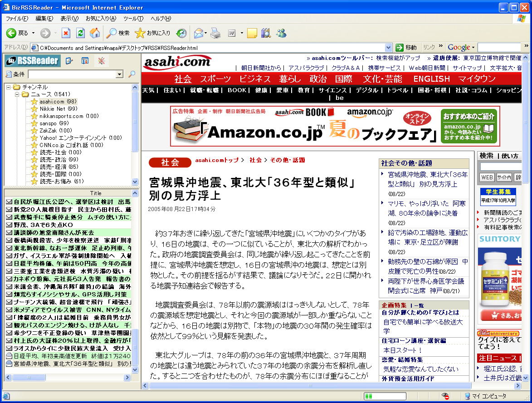Image resolution: width=532 pixels, height=403 pixels.
Task: Expand the リンク links chevron
Action: coord(441,46)
